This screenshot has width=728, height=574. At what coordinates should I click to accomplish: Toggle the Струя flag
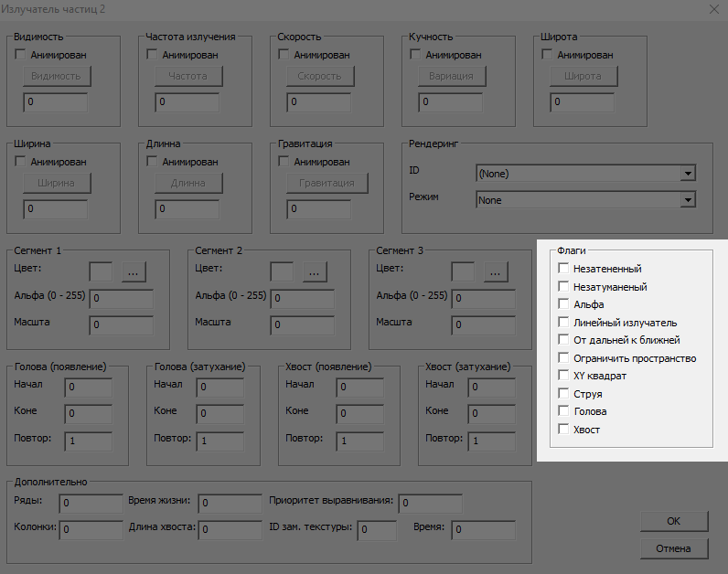pos(563,394)
